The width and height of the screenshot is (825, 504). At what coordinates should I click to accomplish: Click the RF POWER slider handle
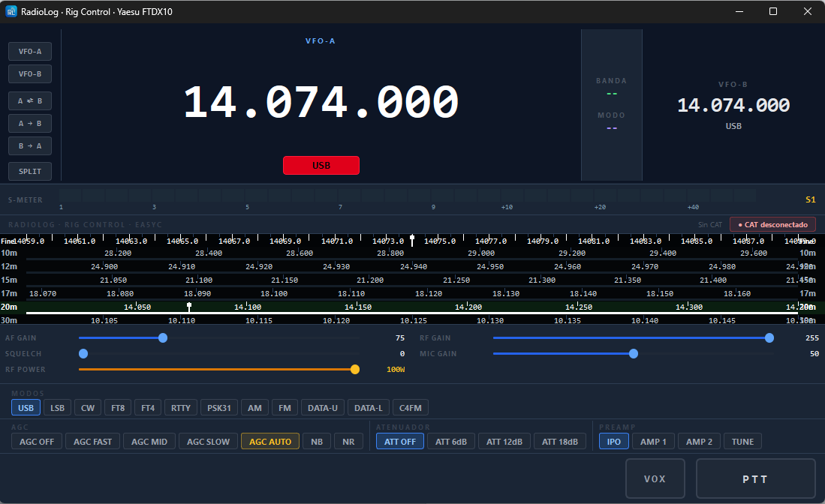[x=354, y=370]
